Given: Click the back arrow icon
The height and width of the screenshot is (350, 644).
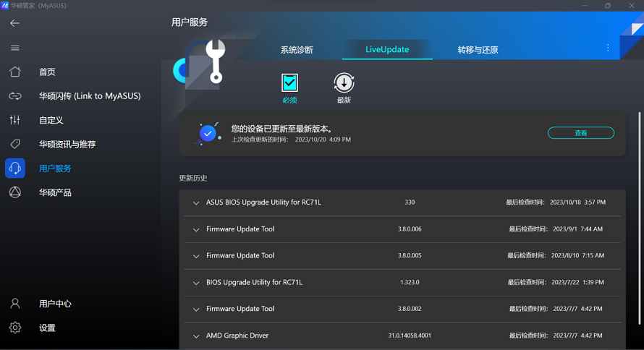Looking at the screenshot, I should [x=14, y=23].
